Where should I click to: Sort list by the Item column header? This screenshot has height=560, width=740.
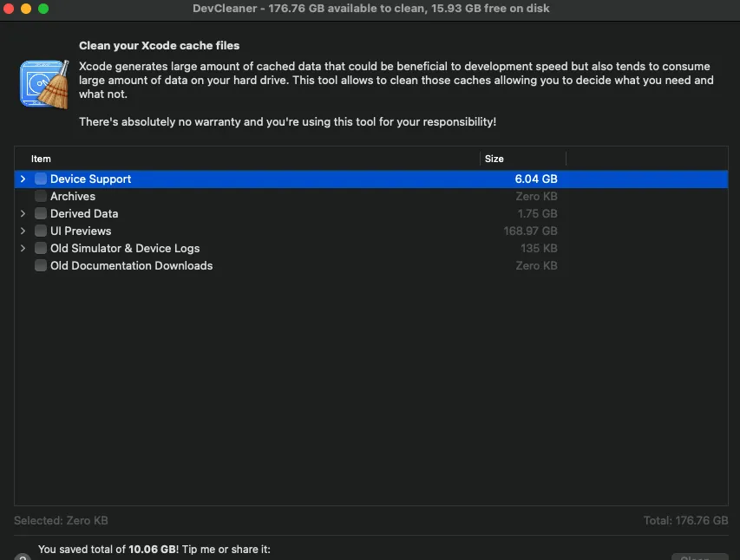pyautogui.click(x=41, y=159)
